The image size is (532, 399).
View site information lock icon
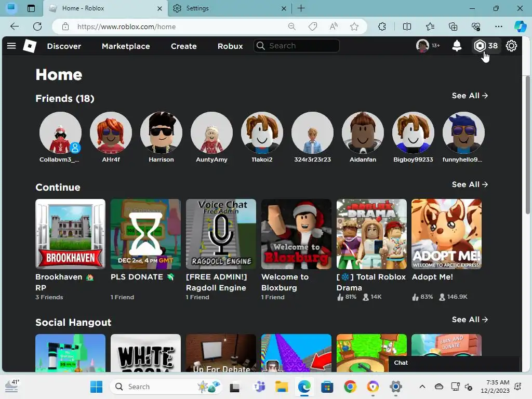(x=65, y=26)
